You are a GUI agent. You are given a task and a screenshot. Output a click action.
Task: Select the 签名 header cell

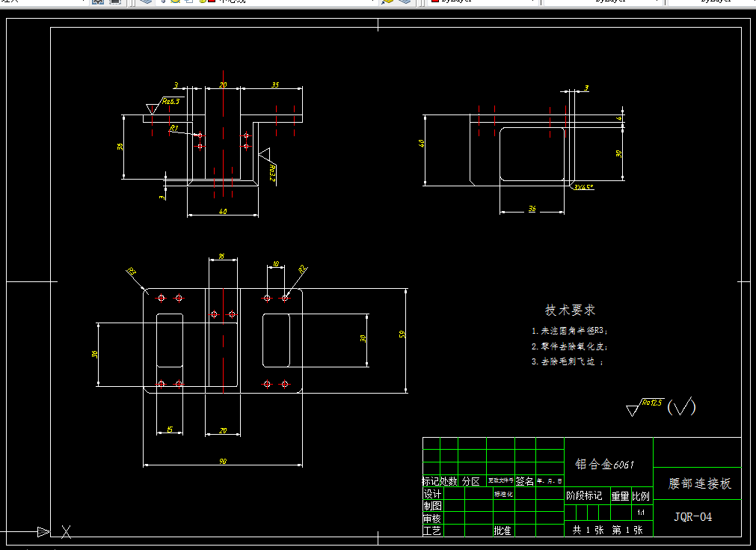[x=525, y=481]
